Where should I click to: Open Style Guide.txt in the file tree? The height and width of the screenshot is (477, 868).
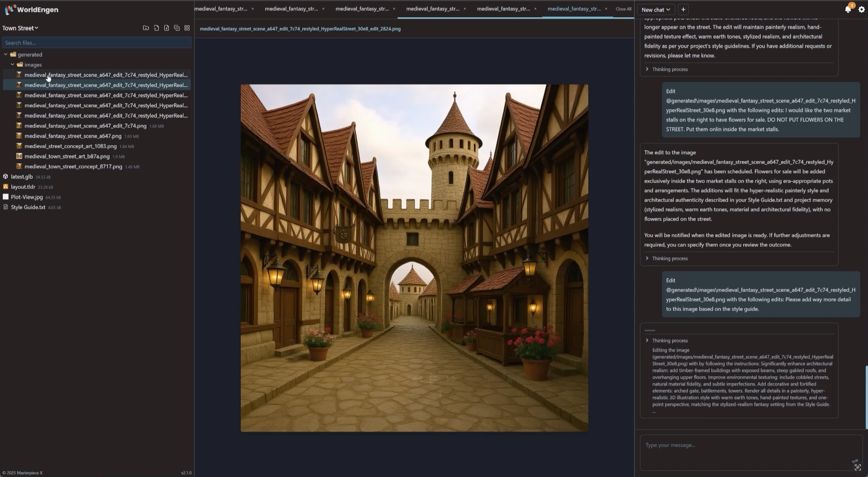[x=28, y=207]
